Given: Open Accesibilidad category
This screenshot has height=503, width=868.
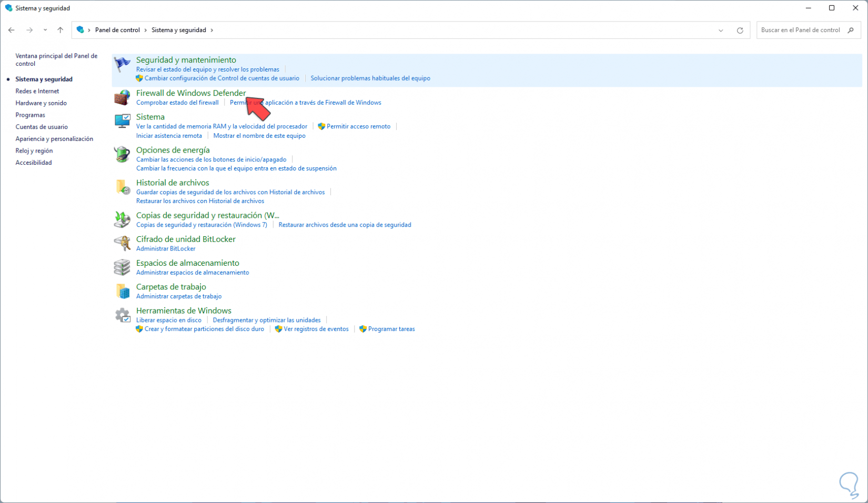Looking at the screenshot, I should coord(34,163).
